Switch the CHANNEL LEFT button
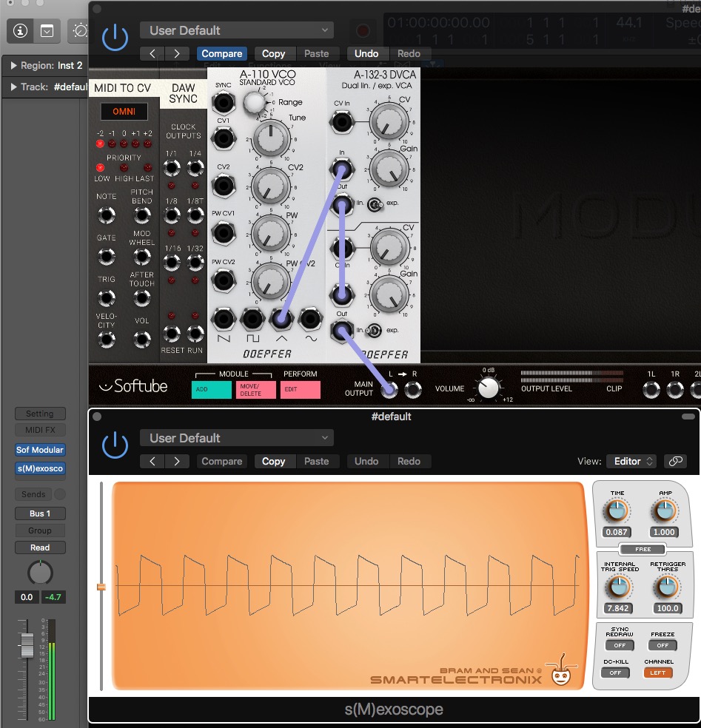 pos(658,673)
